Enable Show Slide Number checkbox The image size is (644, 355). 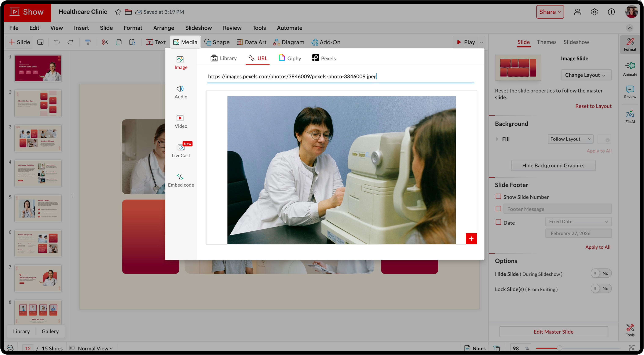point(498,197)
